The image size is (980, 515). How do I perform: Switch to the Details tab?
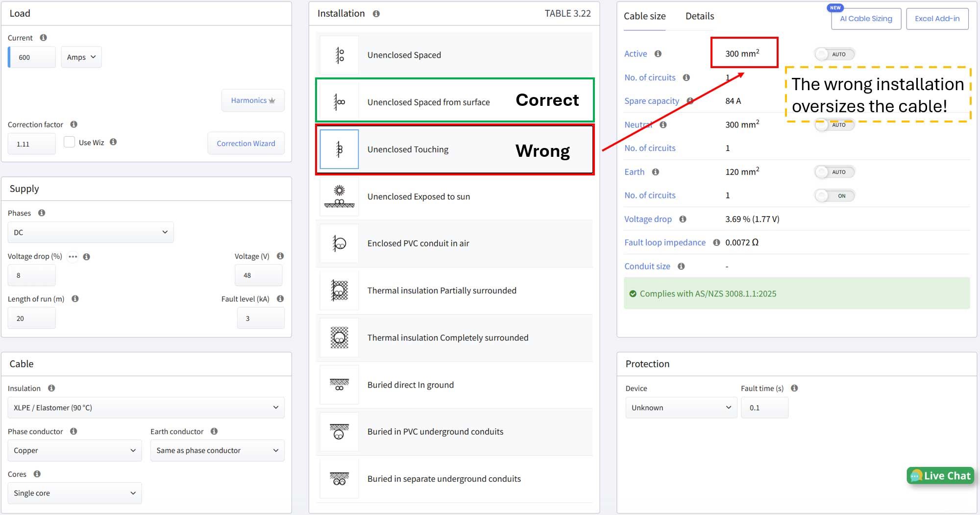click(700, 16)
